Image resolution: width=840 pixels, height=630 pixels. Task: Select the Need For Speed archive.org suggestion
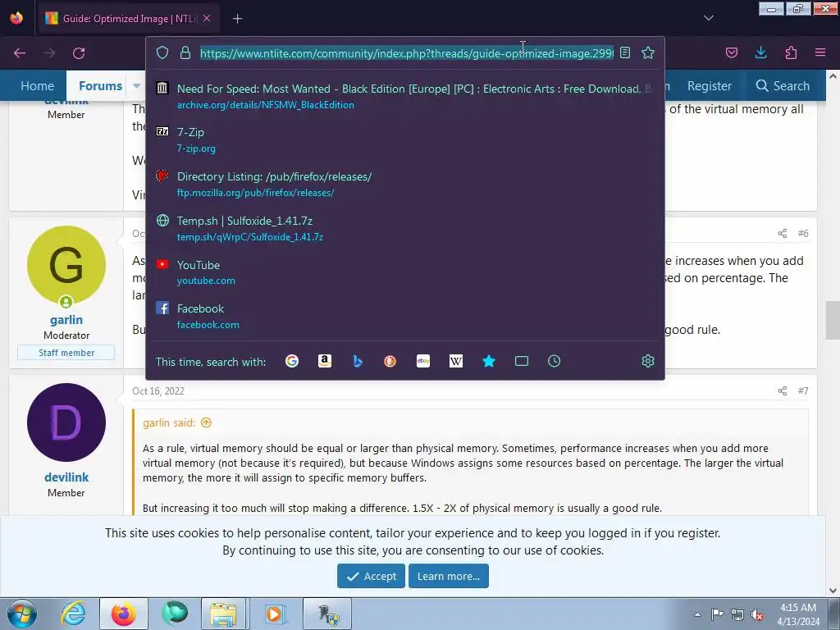[x=405, y=96]
